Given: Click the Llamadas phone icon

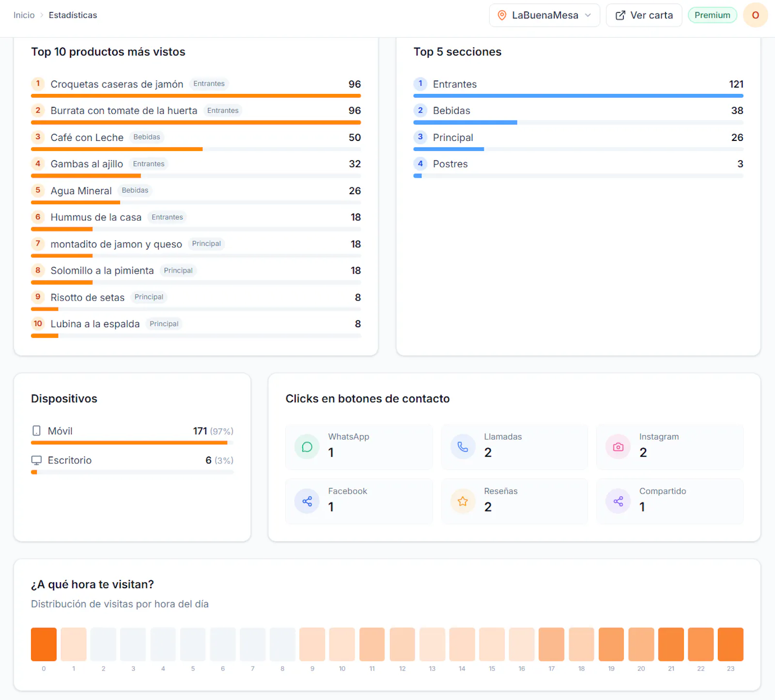Looking at the screenshot, I should pos(463,447).
